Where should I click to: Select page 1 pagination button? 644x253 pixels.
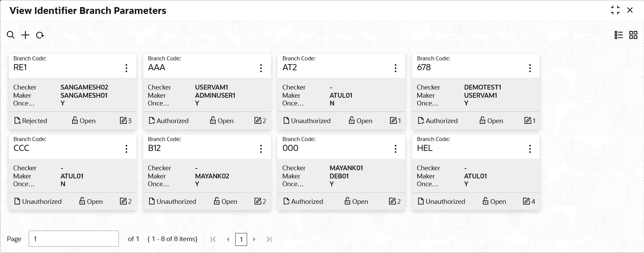241,239
